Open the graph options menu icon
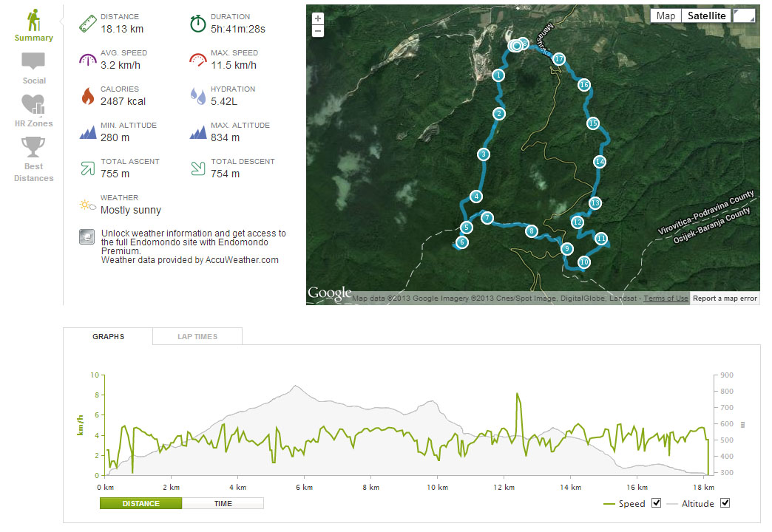Screen dimensions: 772x532 tap(743, 425)
